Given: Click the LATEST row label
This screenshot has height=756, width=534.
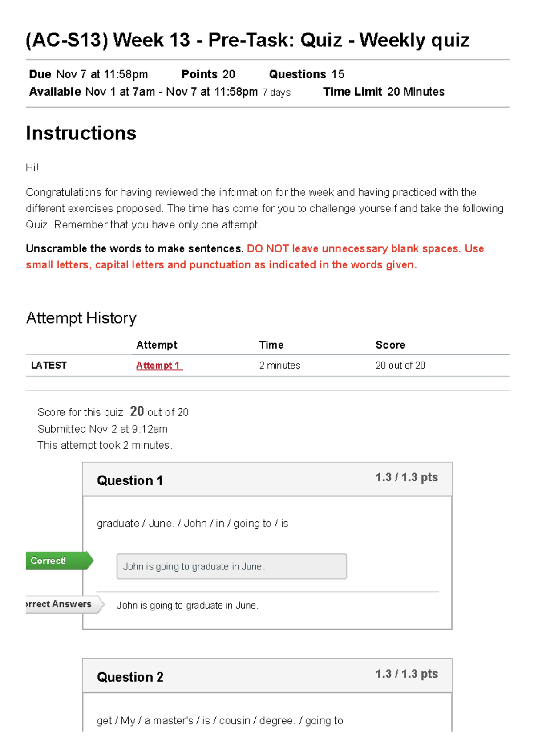Looking at the screenshot, I should coord(49,366).
